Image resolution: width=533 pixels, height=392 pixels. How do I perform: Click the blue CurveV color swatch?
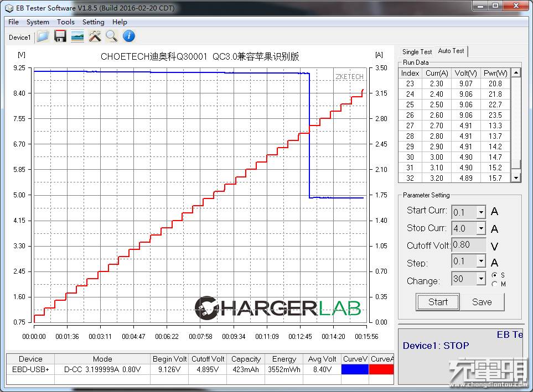click(355, 369)
